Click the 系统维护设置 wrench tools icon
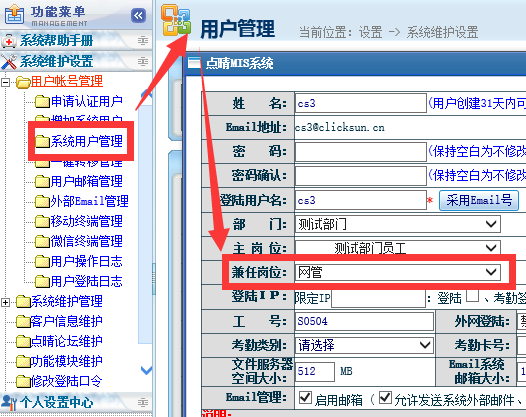 (9, 62)
